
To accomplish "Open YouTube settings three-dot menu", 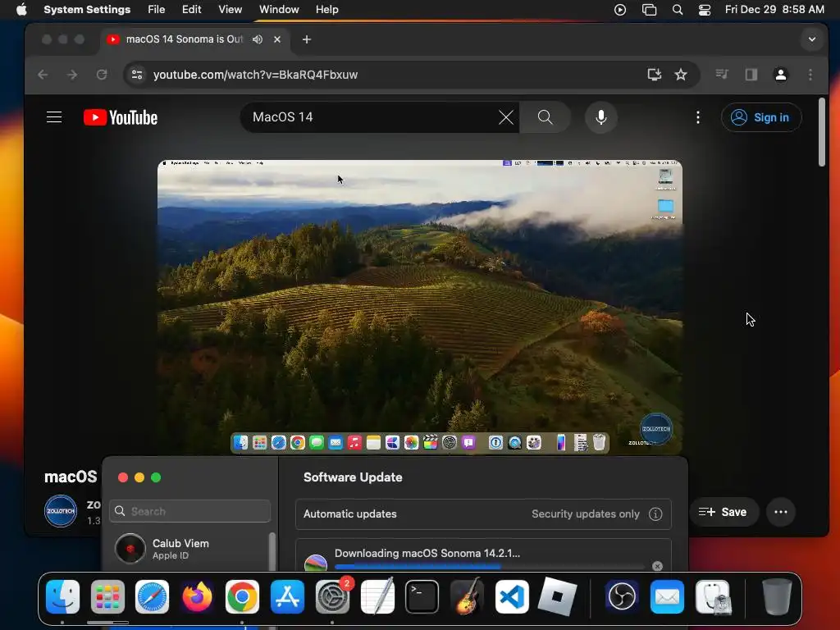I will click(x=697, y=117).
